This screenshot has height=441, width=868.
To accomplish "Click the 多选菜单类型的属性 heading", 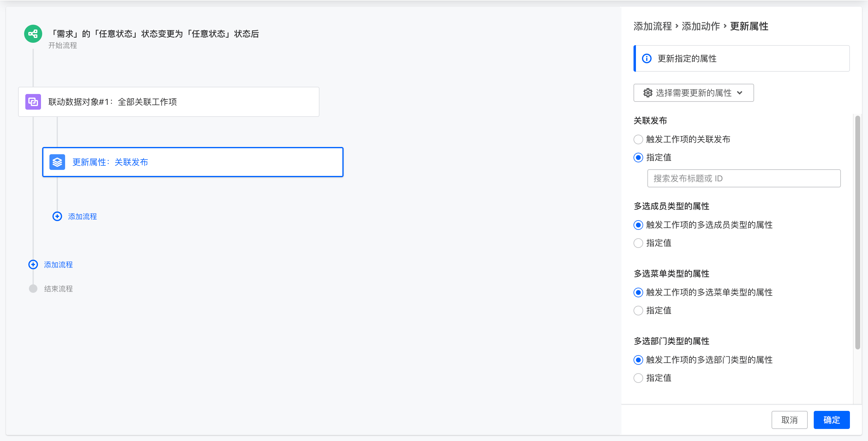I will [x=671, y=274].
